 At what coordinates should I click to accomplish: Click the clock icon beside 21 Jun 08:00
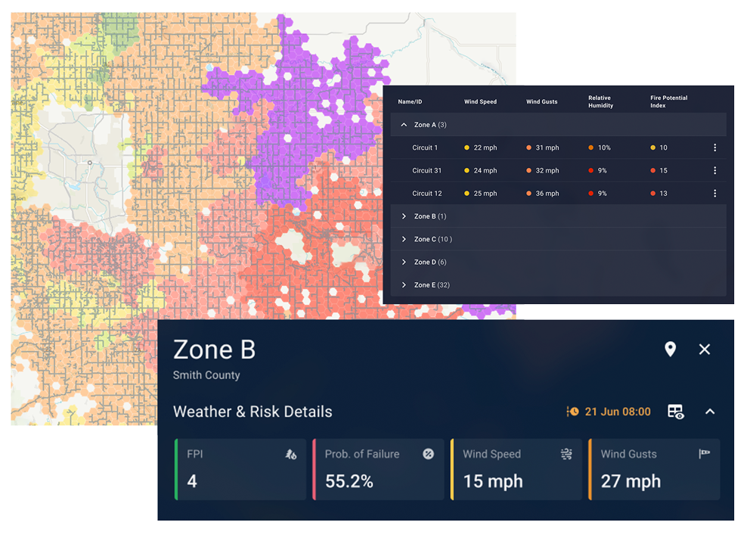(573, 412)
